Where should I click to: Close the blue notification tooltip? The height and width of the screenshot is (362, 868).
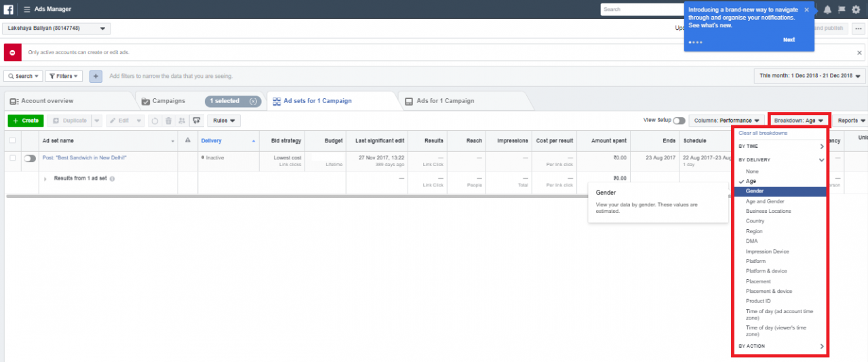pyautogui.click(x=806, y=10)
